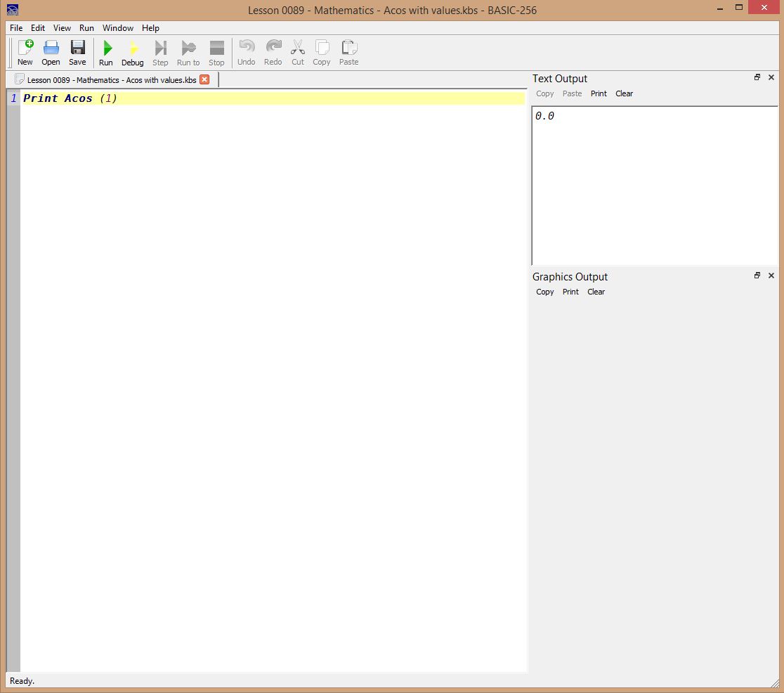784x693 pixels.
Task: Run the program with green arrow
Action: click(x=106, y=53)
